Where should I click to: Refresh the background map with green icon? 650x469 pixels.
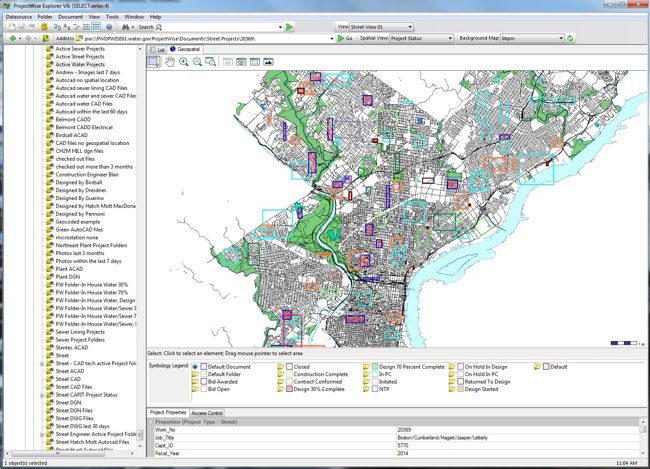570,38
